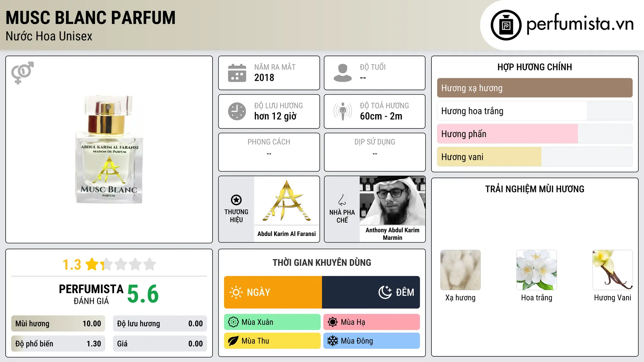644x362 pixels.
Task: Choose the Mùa Đông season tag
Action: [372, 341]
